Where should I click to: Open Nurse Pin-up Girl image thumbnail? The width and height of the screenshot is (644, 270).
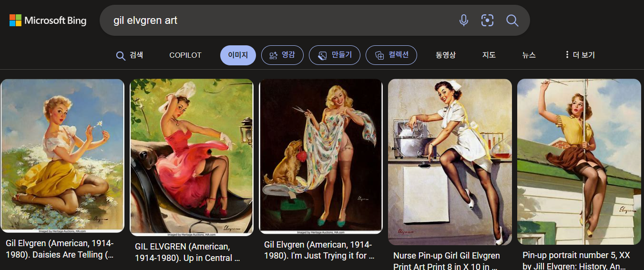pyautogui.click(x=450, y=162)
